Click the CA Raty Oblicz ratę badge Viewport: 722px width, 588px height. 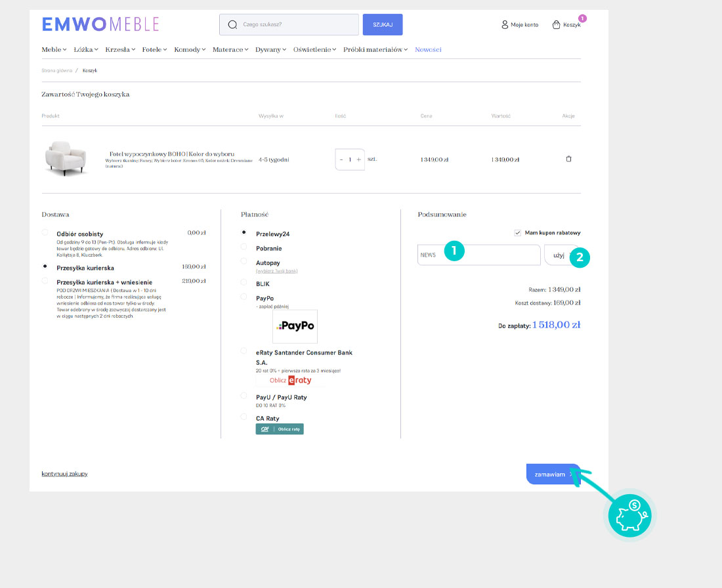[280, 429]
